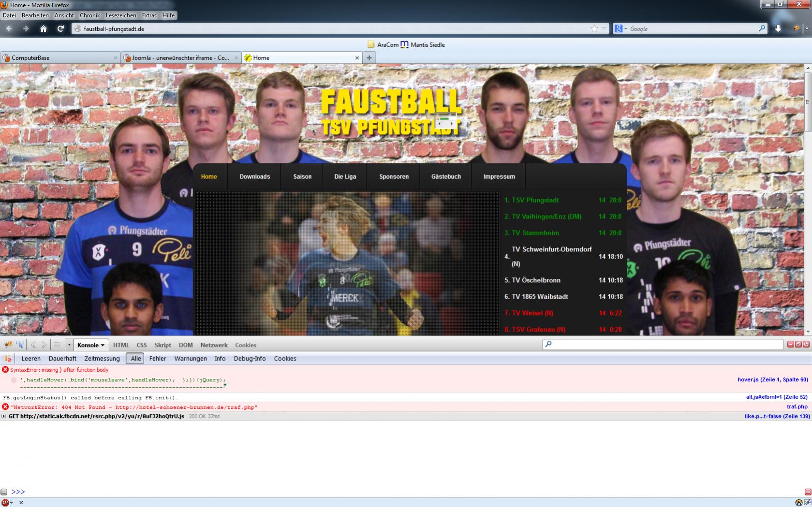Toggle the Dauerhaft console option
This screenshot has height=507, width=812.
62,359
